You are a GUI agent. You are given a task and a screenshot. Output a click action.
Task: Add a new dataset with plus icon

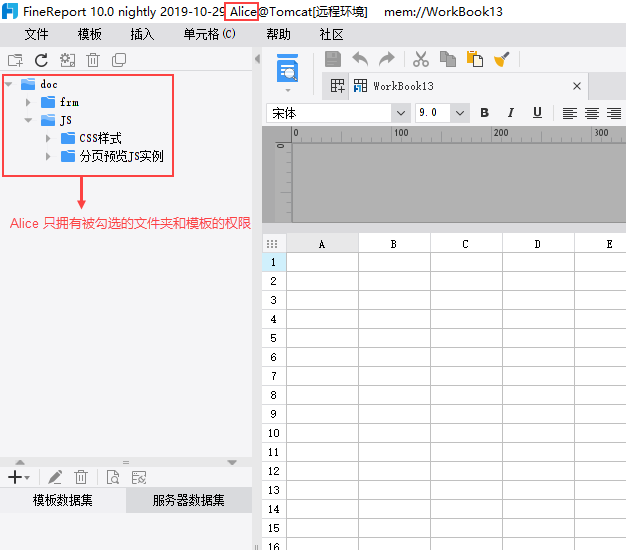[15, 477]
